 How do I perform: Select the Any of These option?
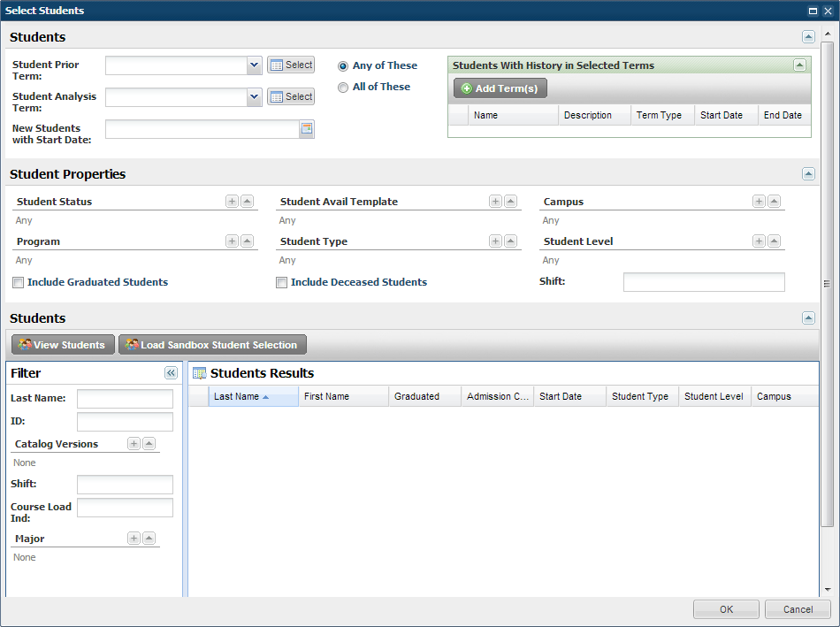(x=343, y=66)
